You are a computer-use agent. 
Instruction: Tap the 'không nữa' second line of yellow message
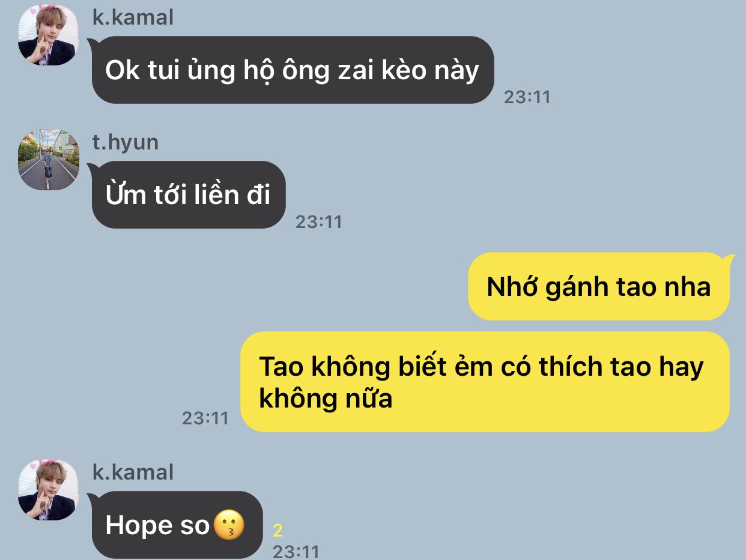(x=326, y=398)
